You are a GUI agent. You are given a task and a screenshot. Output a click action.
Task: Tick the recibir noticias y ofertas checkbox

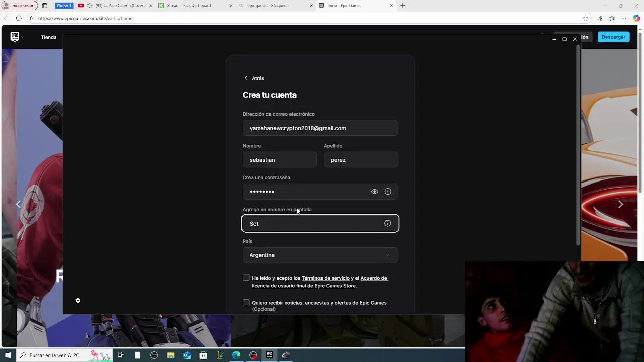pyautogui.click(x=246, y=303)
